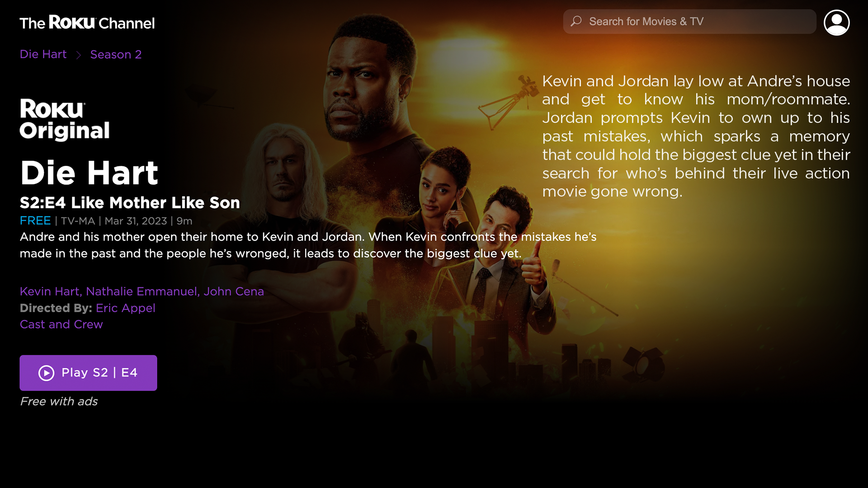The width and height of the screenshot is (868, 488).
Task: Click the blue FREE price label
Action: tap(35, 221)
